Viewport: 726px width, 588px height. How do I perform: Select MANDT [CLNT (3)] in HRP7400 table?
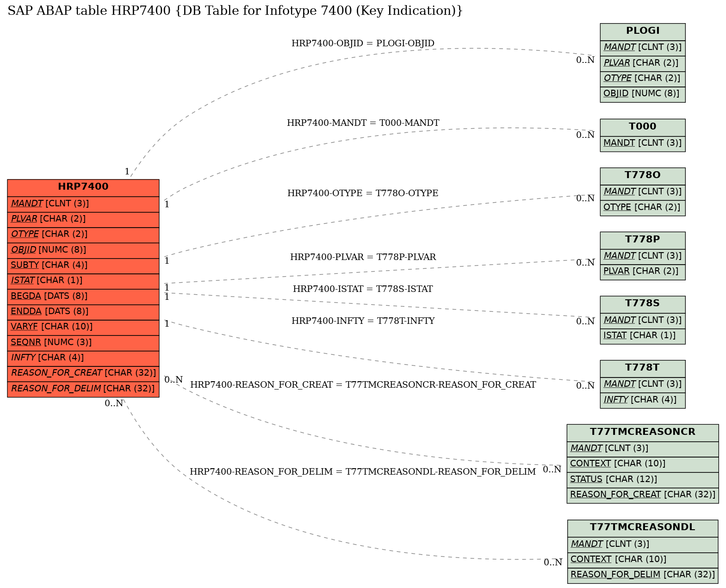tap(83, 204)
